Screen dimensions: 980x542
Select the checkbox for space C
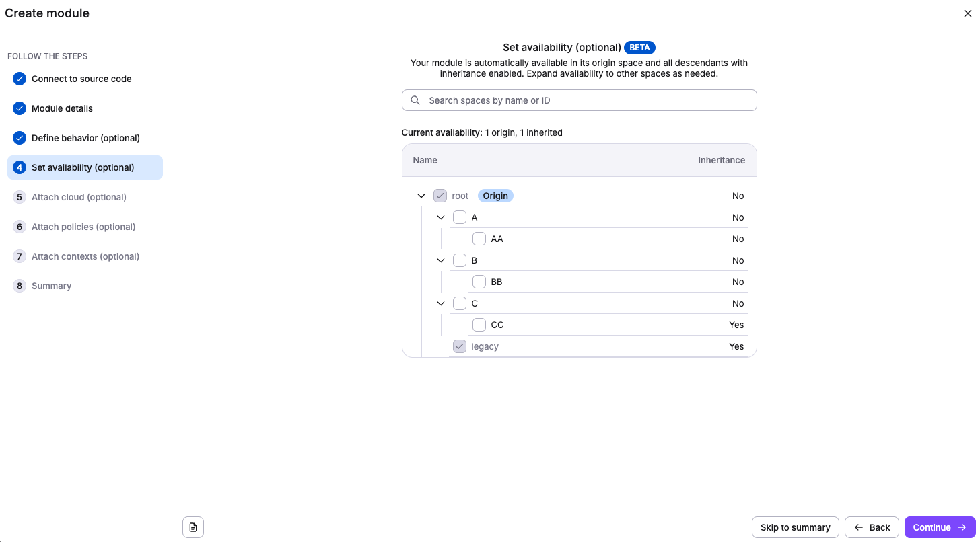[x=460, y=303]
